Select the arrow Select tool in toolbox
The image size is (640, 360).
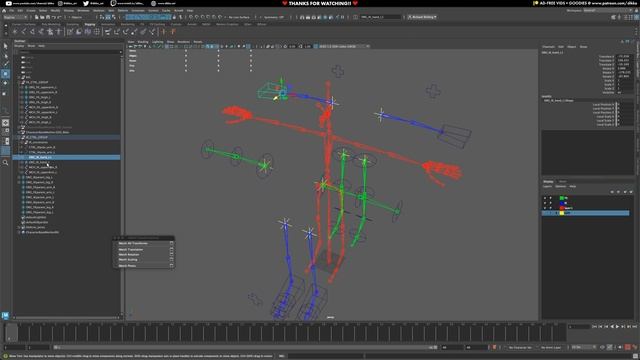tap(5, 46)
